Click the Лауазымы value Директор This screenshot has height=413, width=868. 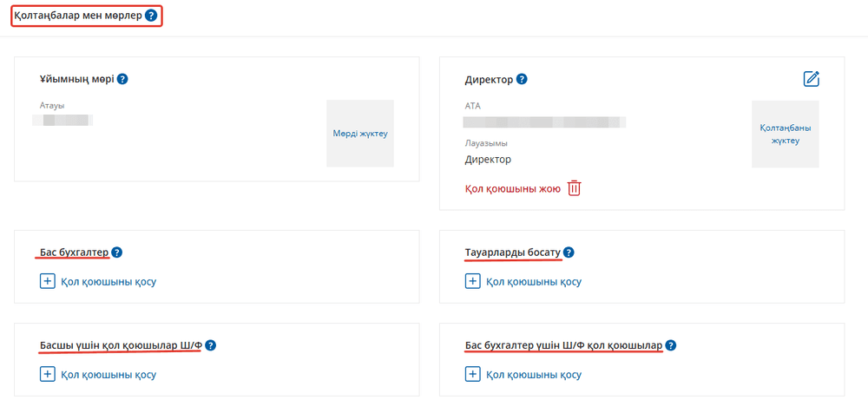coord(489,160)
